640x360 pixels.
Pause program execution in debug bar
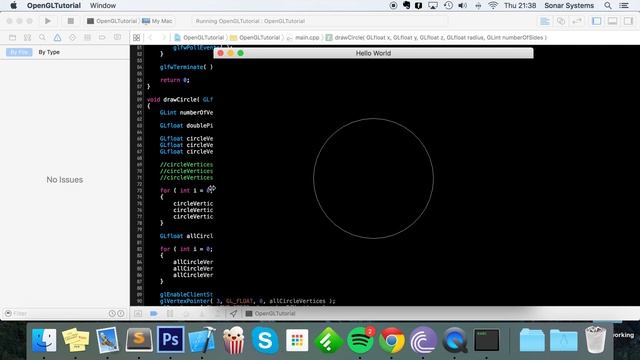click(170, 313)
